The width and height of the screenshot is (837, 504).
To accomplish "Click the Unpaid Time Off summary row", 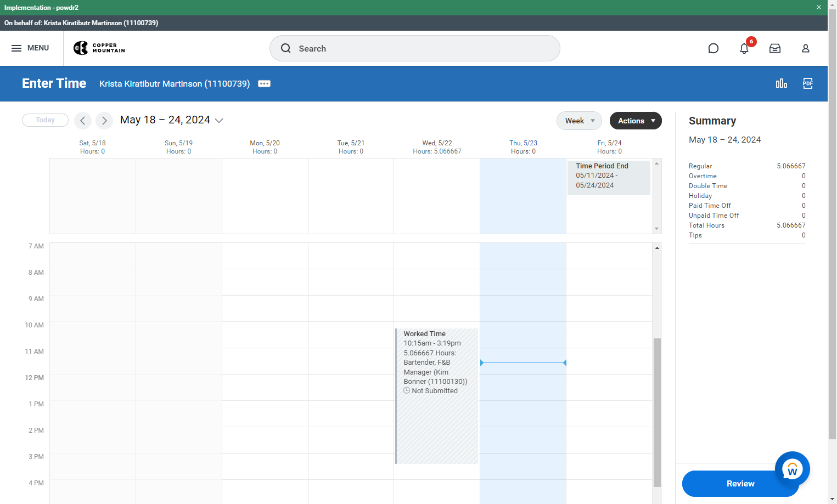I will (x=747, y=216).
